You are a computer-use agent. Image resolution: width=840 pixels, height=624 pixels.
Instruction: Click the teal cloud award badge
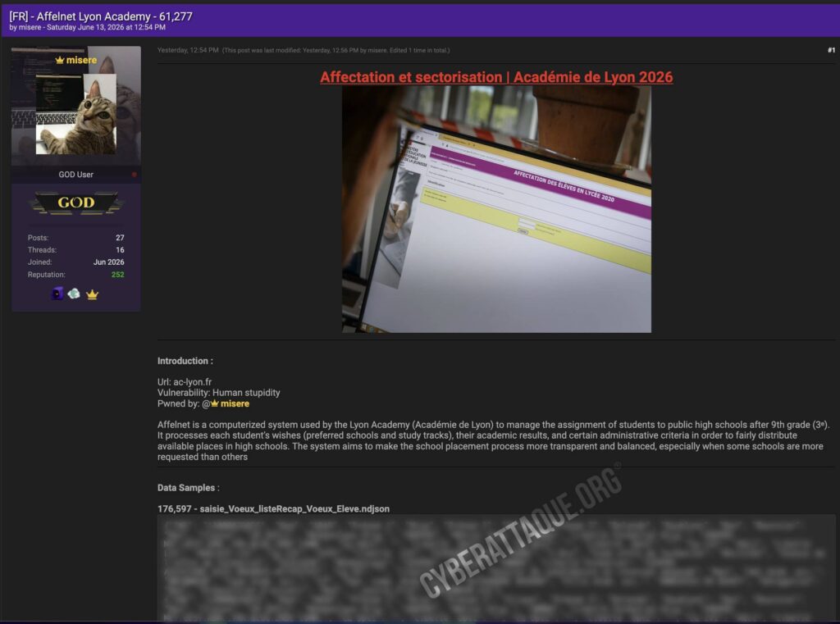tap(74, 294)
